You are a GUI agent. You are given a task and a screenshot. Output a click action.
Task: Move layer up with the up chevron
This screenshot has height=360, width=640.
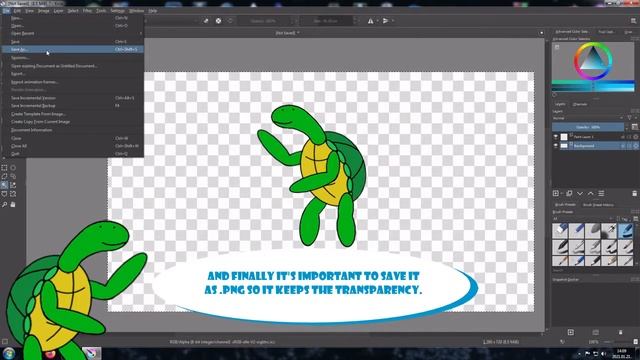click(x=591, y=193)
